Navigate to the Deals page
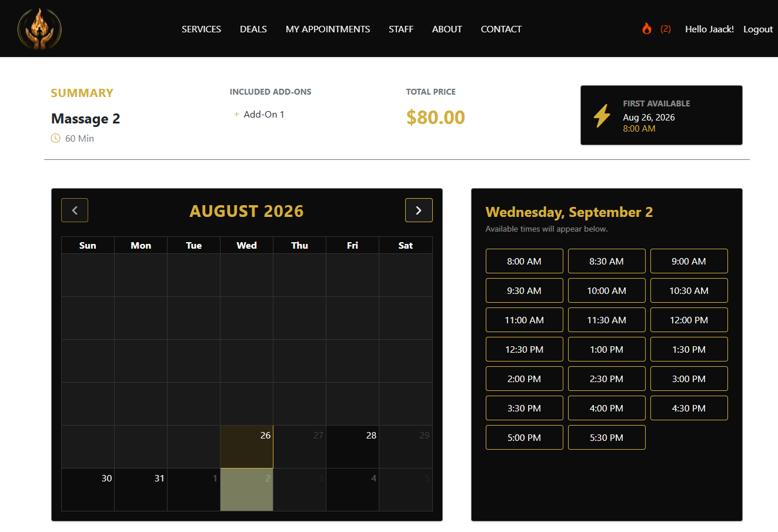The height and width of the screenshot is (532, 778). tap(253, 29)
